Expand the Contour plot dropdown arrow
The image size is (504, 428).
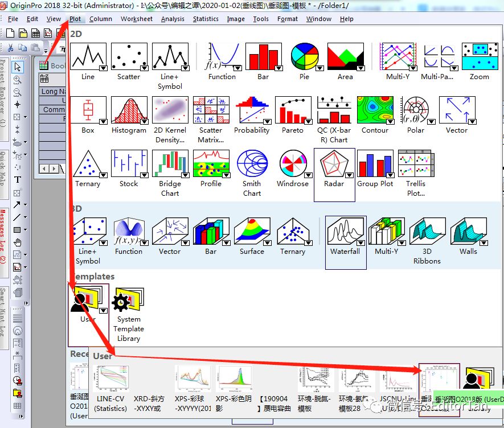click(x=390, y=121)
